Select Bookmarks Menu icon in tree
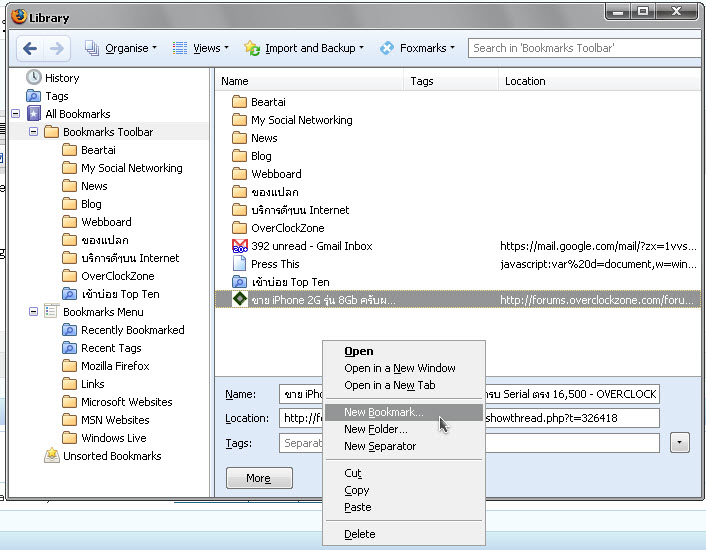This screenshot has width=706, height=550. tap(51, 311)
